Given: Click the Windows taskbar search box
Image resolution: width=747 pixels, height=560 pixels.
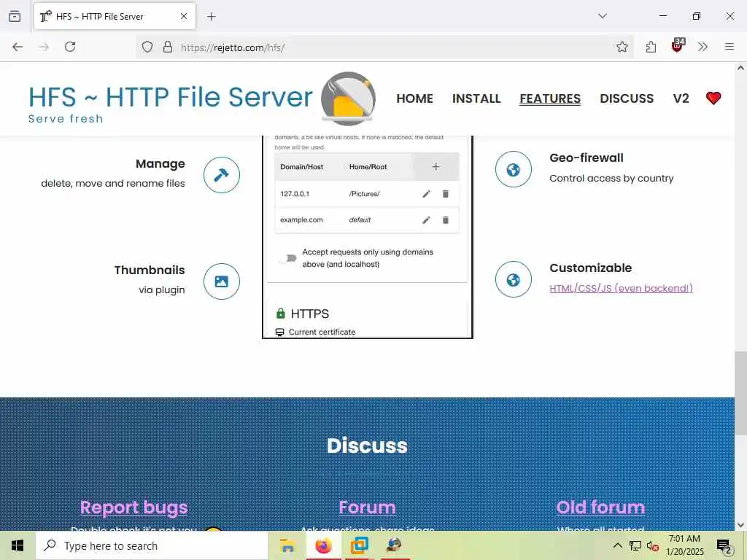Looking at the screenshot, I should pos(152,545).
